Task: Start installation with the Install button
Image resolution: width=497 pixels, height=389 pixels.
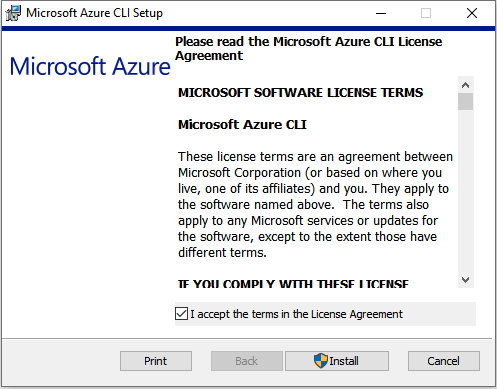Action: [337, 361]
